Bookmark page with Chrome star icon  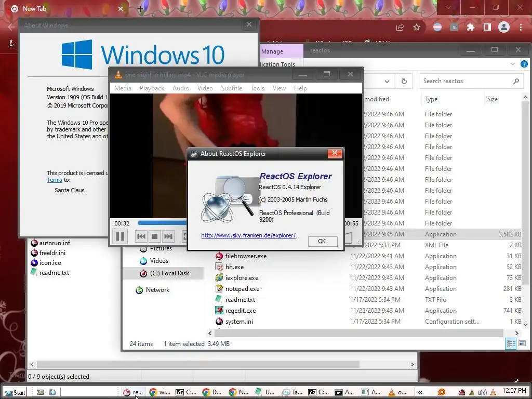(x=417, y=28)
